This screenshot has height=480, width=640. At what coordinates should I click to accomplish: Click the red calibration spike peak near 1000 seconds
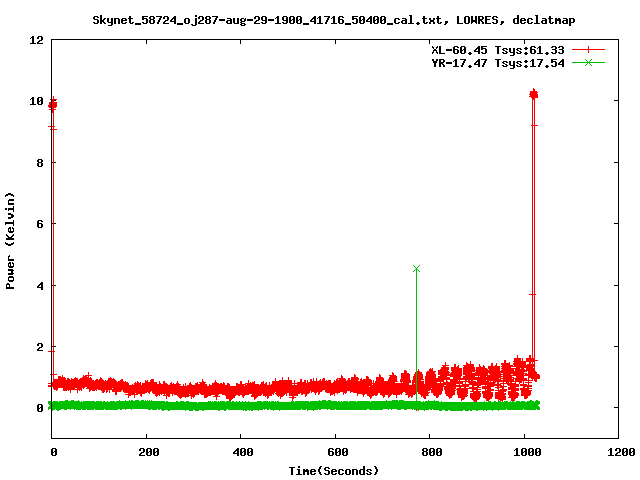click(x=533, y=94)
